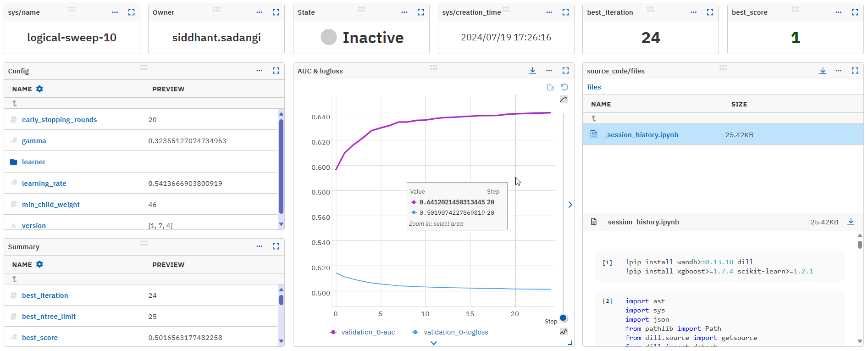Maximize the best_iteration widget

click(710, 12)
